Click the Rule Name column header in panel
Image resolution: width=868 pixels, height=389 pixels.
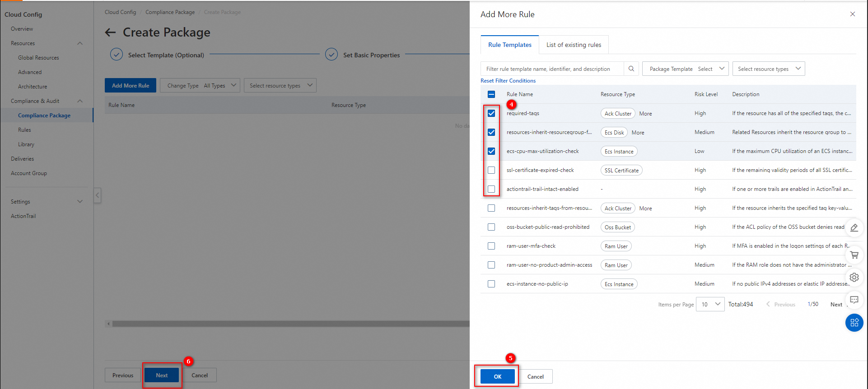tap(519, 94)
